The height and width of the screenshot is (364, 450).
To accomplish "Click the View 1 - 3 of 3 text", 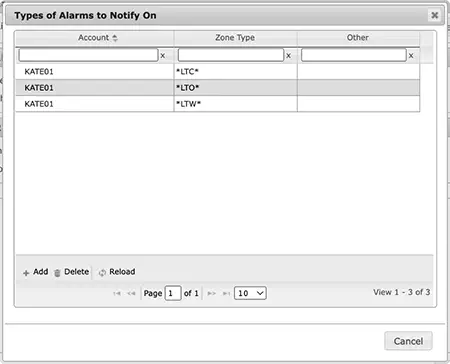I will point(401,292).
